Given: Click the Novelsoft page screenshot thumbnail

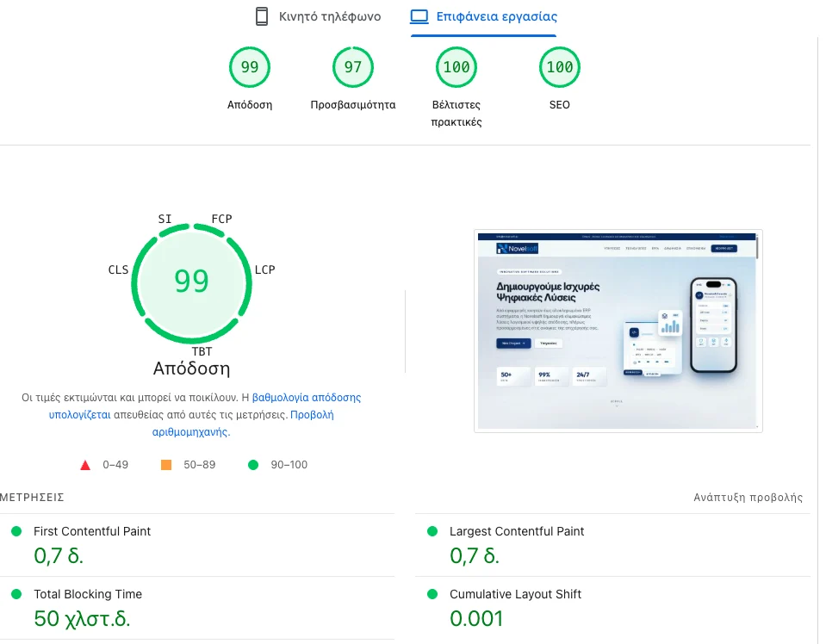Looking at the screenshot, I should tap(618, 331).
